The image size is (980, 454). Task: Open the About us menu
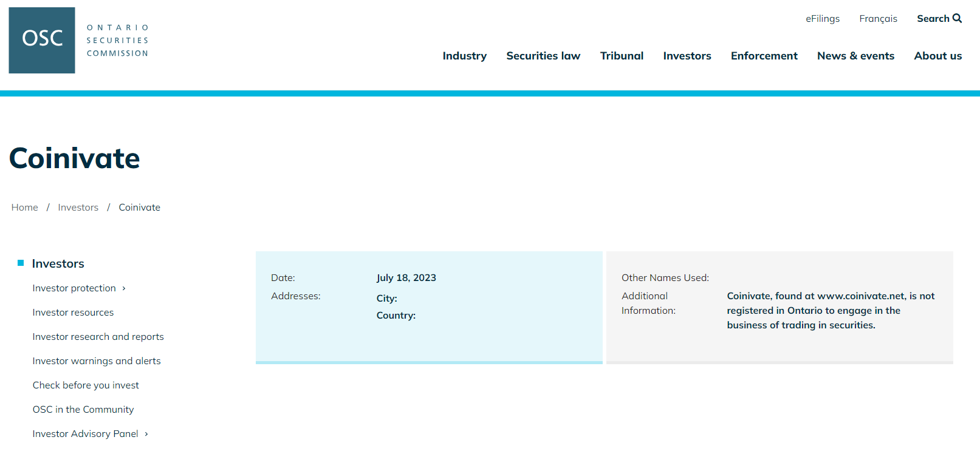click(x=938, y=56)
